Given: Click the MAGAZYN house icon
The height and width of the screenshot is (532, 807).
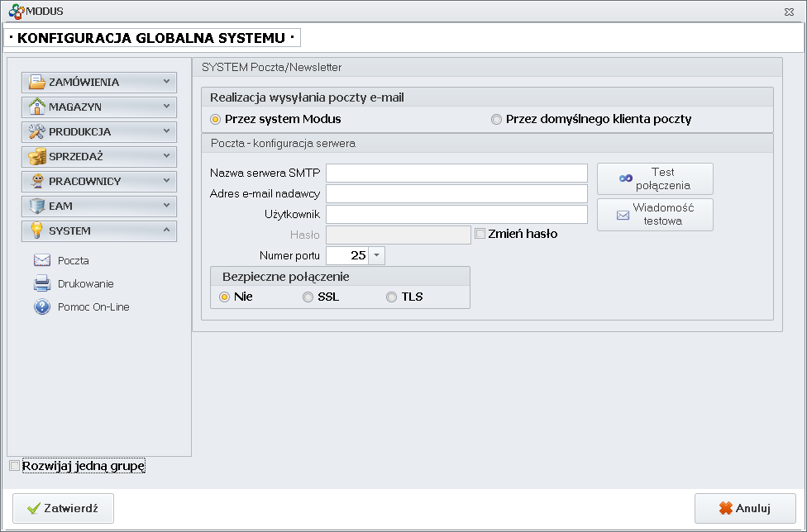Looking at the screenshot, I should [x=37, y=107].
